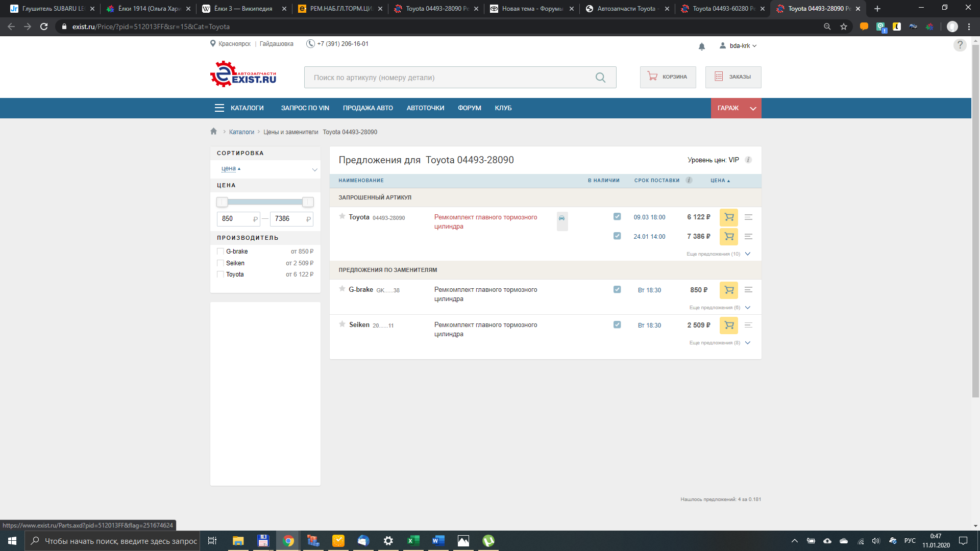Click minimum price slider handle
Viewport: 980px width, 551px height.
[x=222, y=202]
